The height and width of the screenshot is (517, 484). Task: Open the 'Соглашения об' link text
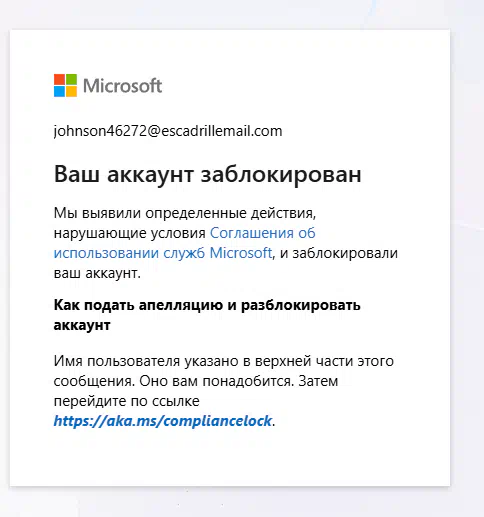tap(263, 233)
